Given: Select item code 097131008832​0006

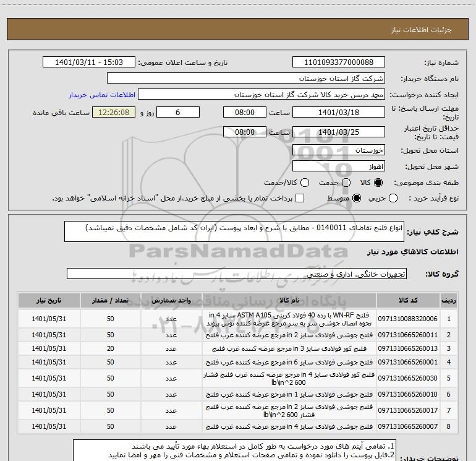Looking at the screenshot, I should click(408, 319).
